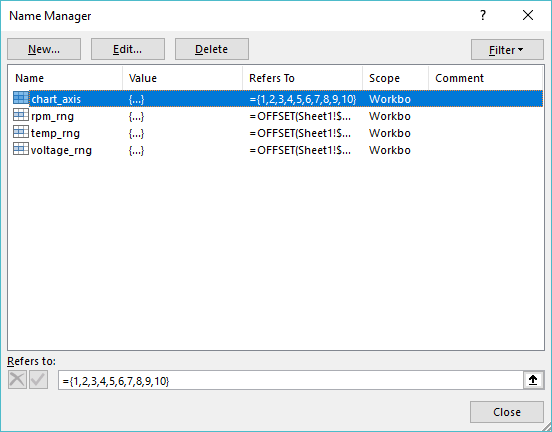The image size is (552, 432).
Task: Open Edit... for the selected name
Action: (x=128, y=49)
